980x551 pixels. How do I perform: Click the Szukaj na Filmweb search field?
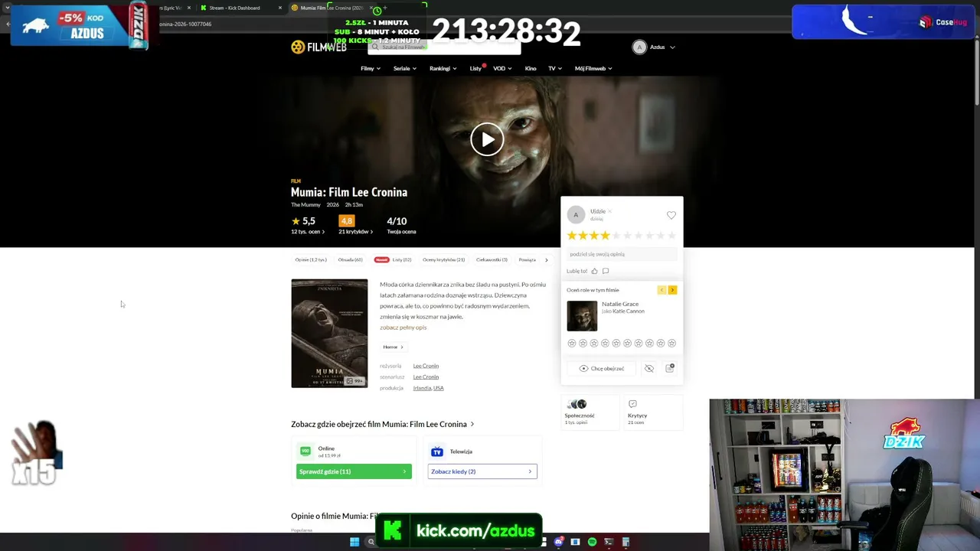[444, 47]
